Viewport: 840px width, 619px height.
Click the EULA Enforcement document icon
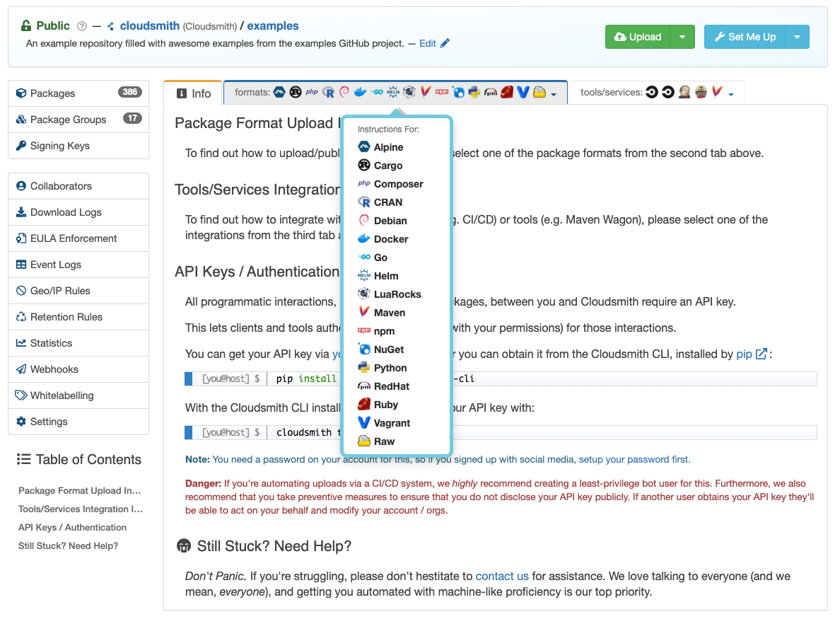coord(21,238)
